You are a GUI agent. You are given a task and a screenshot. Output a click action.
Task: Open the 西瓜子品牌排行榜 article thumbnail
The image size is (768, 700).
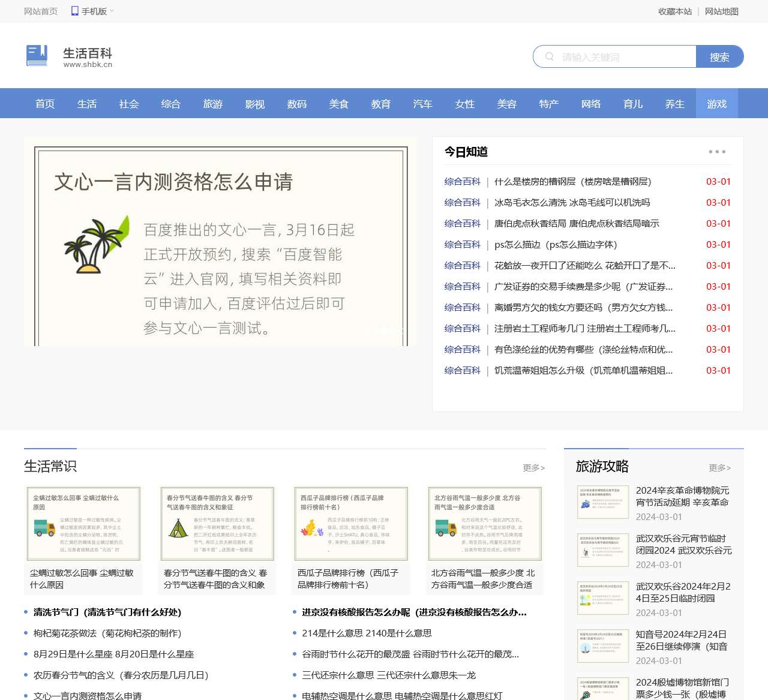pyautogui.click(x=351, y=524)
